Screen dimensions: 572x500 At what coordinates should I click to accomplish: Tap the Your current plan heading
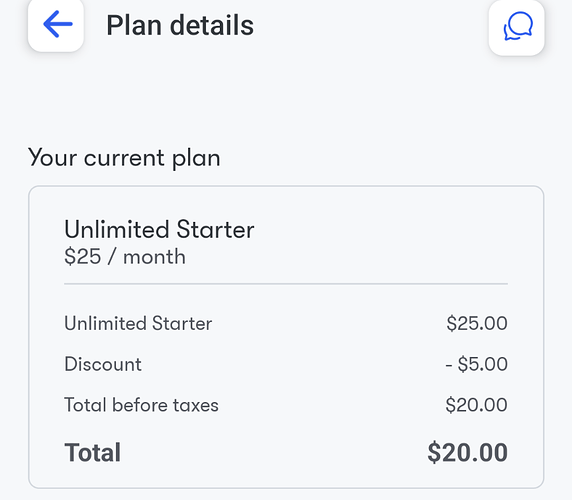[x=124, y=158]
